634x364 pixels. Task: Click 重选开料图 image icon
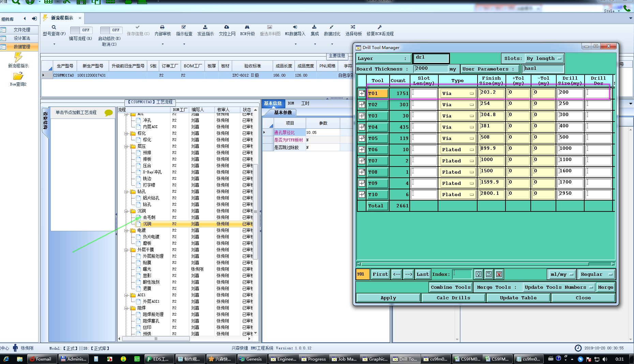click(270, 27)
